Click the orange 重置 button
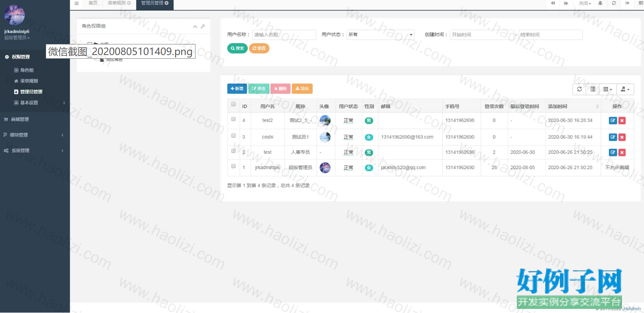The width and height of the screenshot is (644, 313). [259, 48]
